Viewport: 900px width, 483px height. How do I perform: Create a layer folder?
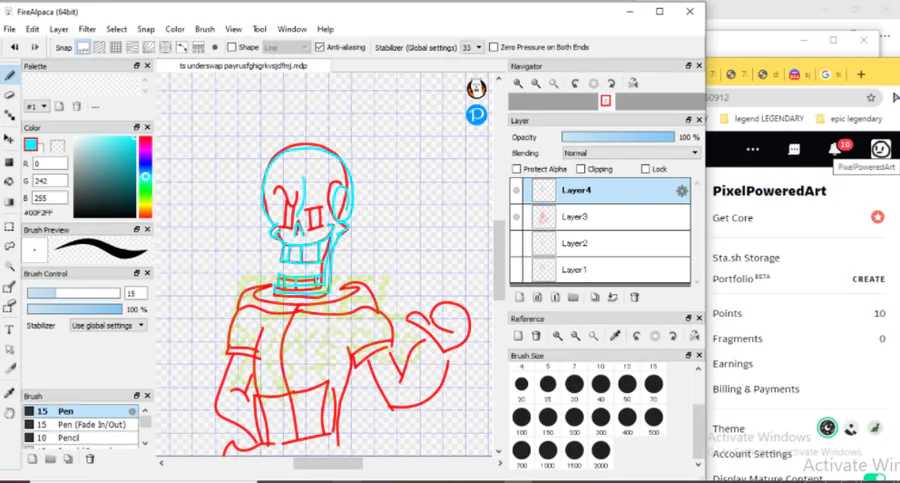[x=573, y=297]
